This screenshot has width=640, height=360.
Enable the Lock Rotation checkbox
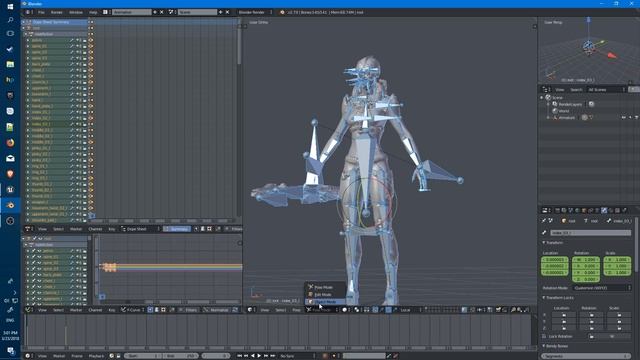544,336
